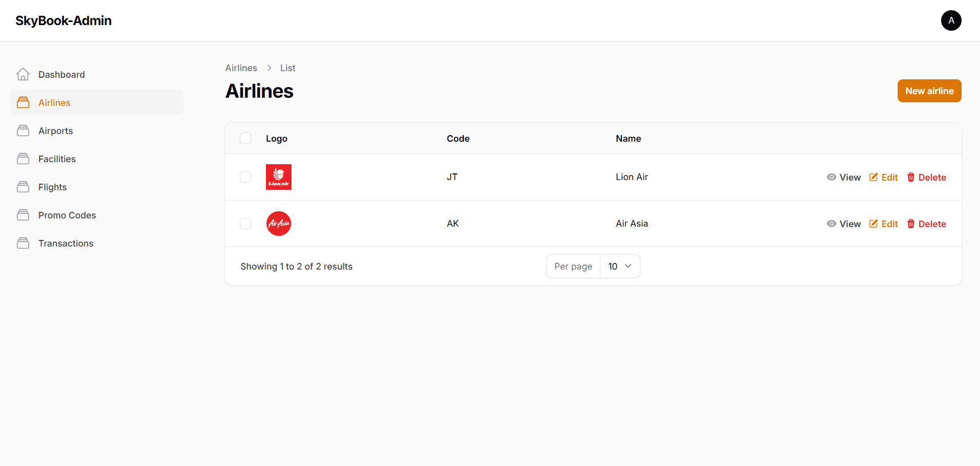980x466 pixels.
Task: Click the Lion Air logo thumbnail
Action: point(279,177)
